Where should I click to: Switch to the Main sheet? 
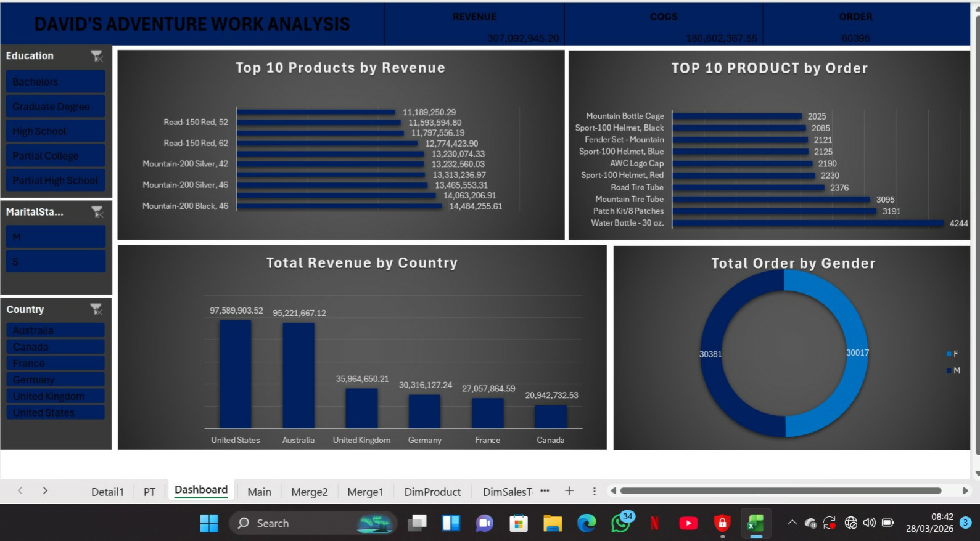coord(259,492)
